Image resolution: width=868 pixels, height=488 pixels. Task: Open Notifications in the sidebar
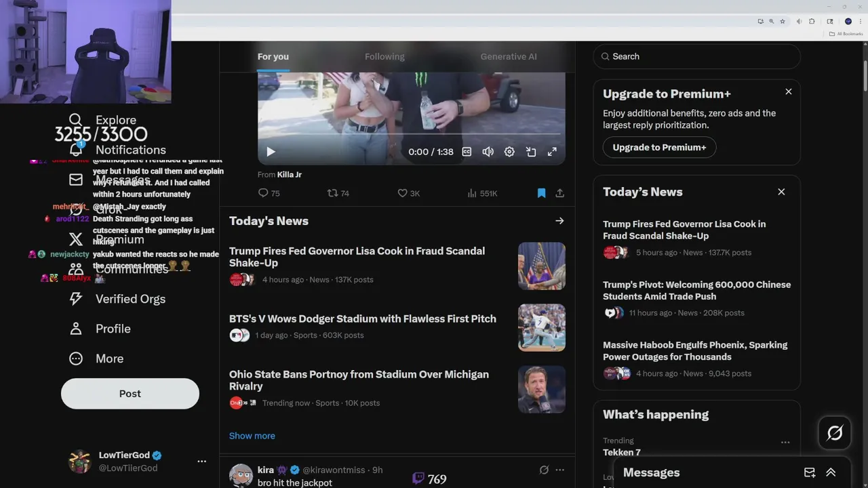coord(117,150)
